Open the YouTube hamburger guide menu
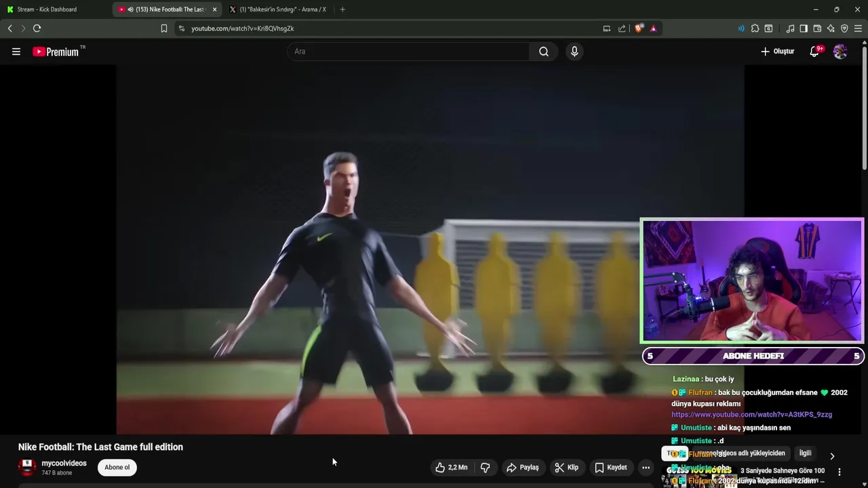This screenshot has height=488, width=868. pos(16,52)
